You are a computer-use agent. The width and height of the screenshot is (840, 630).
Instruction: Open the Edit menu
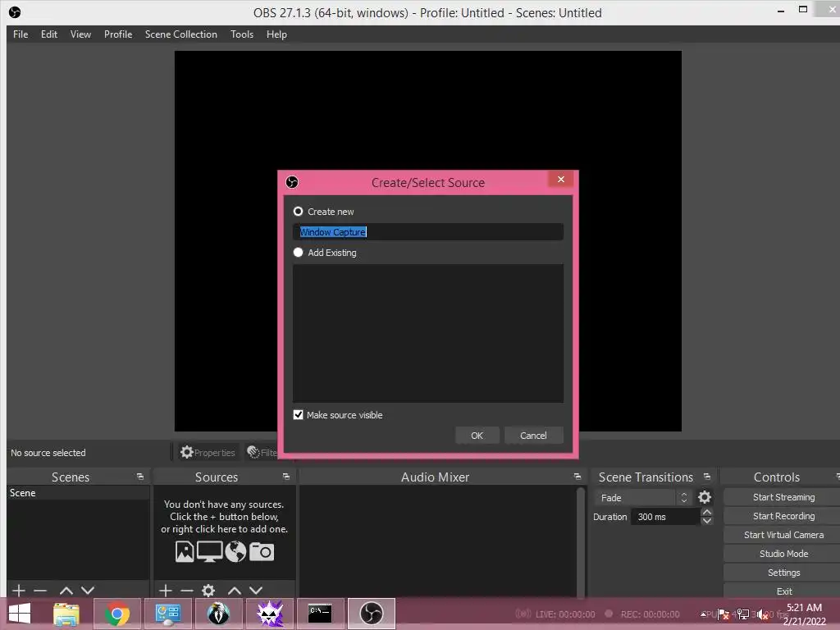49,34
